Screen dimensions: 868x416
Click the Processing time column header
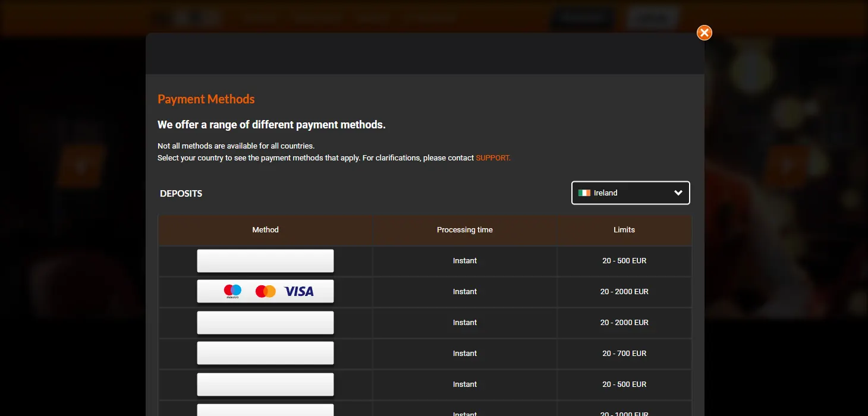click(465, 229)
